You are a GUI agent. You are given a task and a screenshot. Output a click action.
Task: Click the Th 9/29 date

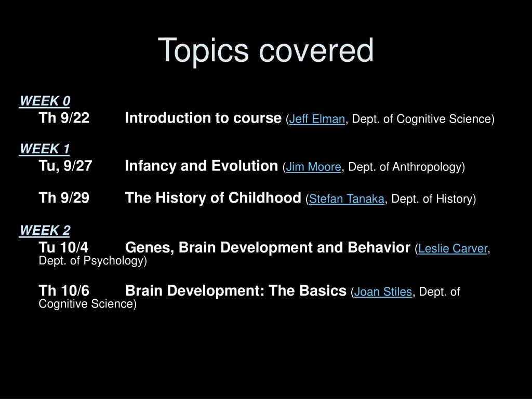click(64, 198)
